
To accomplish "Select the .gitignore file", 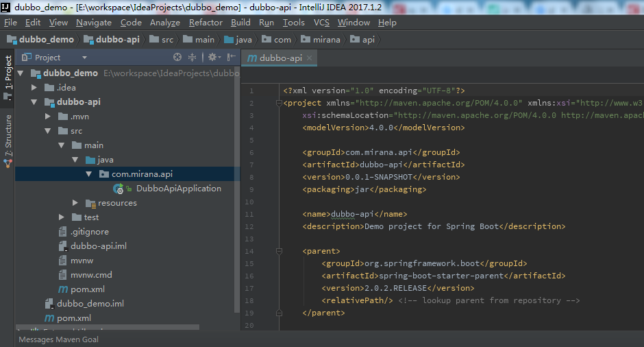I will (x=90, y=232).
